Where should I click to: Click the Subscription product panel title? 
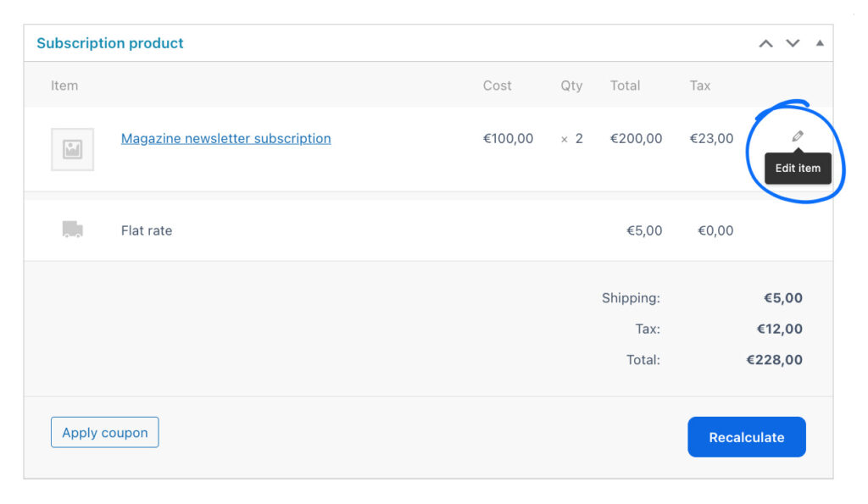(x=110, y=43)
